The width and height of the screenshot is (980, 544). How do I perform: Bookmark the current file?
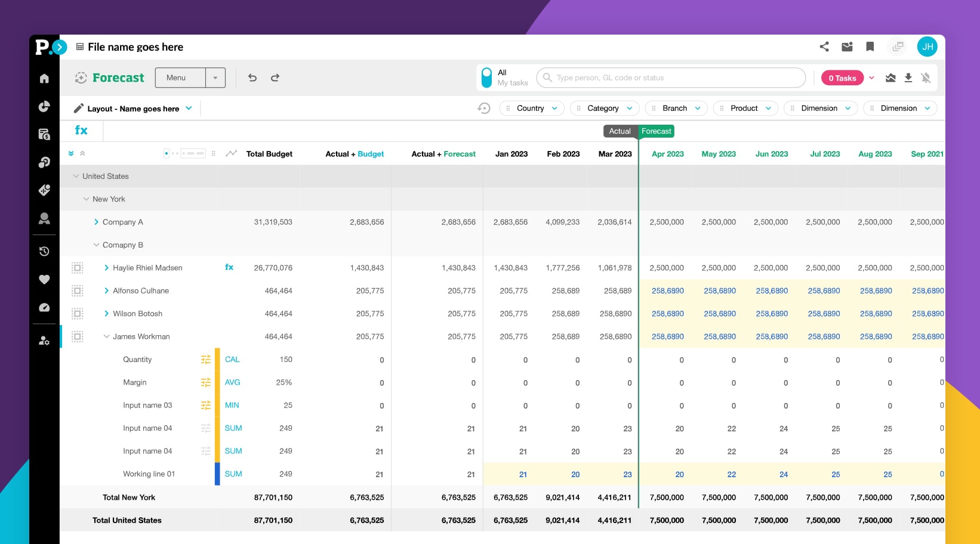pyautogui.click(x=870, y=47)
